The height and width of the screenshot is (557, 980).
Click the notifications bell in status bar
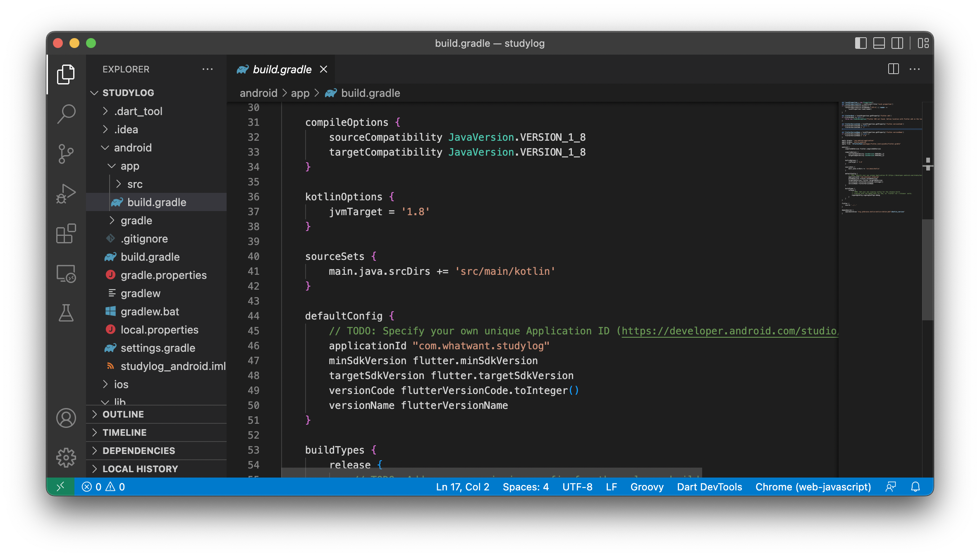[x=915, y=487]
